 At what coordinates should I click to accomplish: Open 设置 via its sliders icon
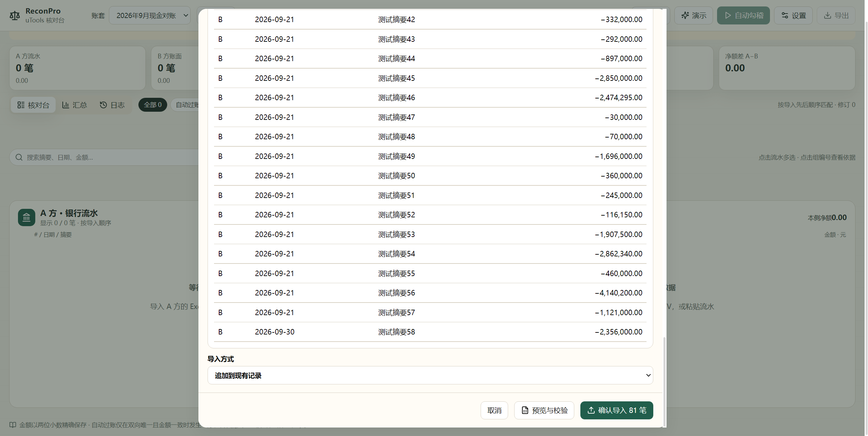click(785, 16)
